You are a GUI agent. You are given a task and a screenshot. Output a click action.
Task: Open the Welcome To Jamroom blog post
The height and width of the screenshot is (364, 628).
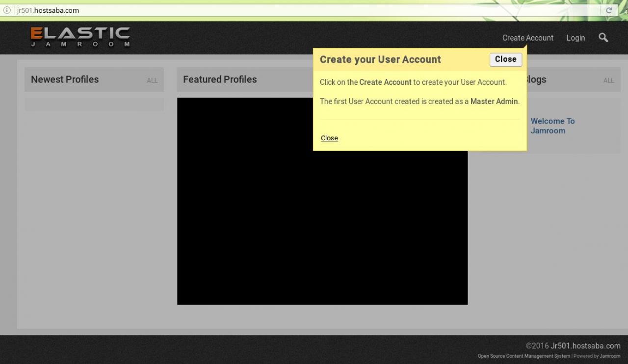click(x=552, y=126)
